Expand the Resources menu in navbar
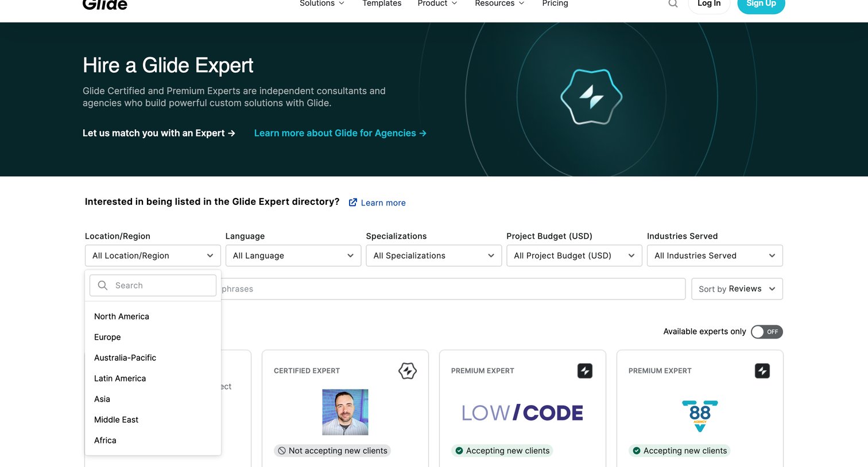 coord(499,3)
